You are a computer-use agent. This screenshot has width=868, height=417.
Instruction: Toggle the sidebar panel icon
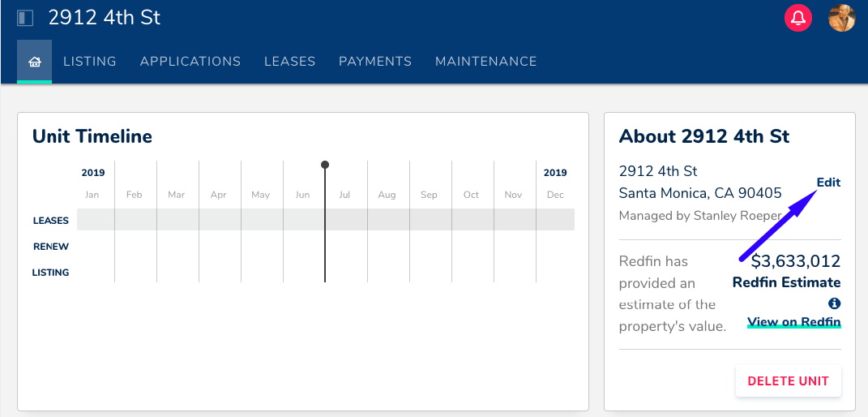click(x=25, y=18)
